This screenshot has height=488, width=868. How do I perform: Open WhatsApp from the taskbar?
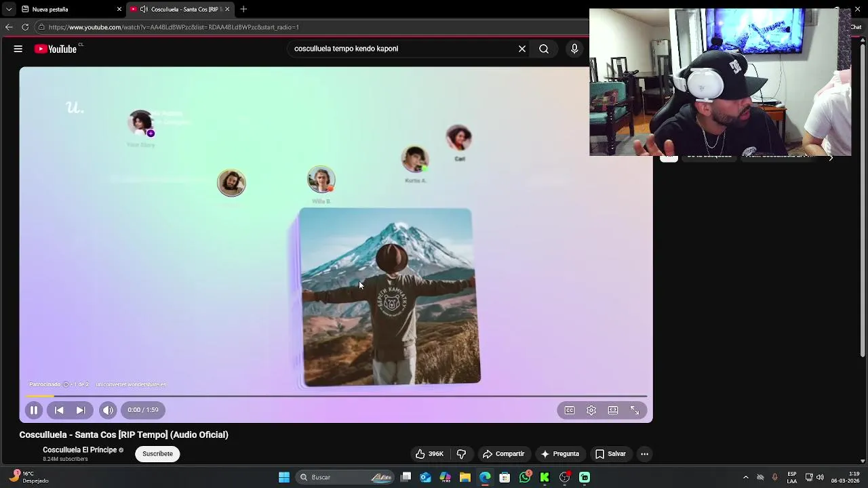[525, 477]
